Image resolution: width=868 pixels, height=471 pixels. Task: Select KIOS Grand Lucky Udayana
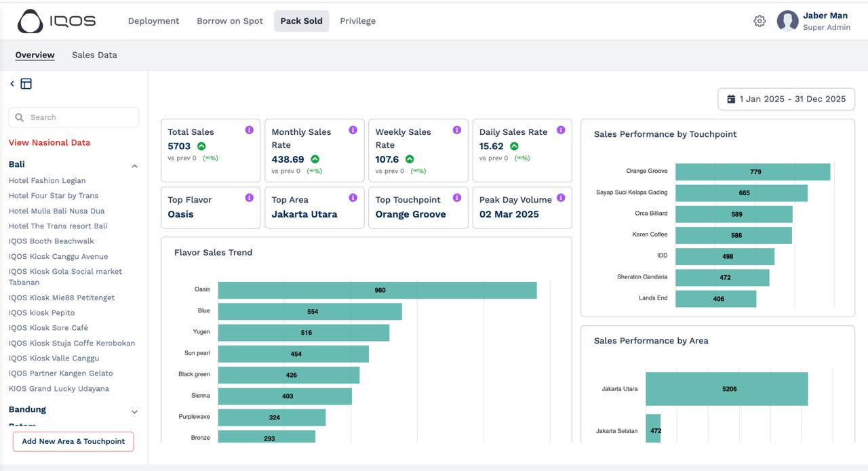click(x=59, y=388)
